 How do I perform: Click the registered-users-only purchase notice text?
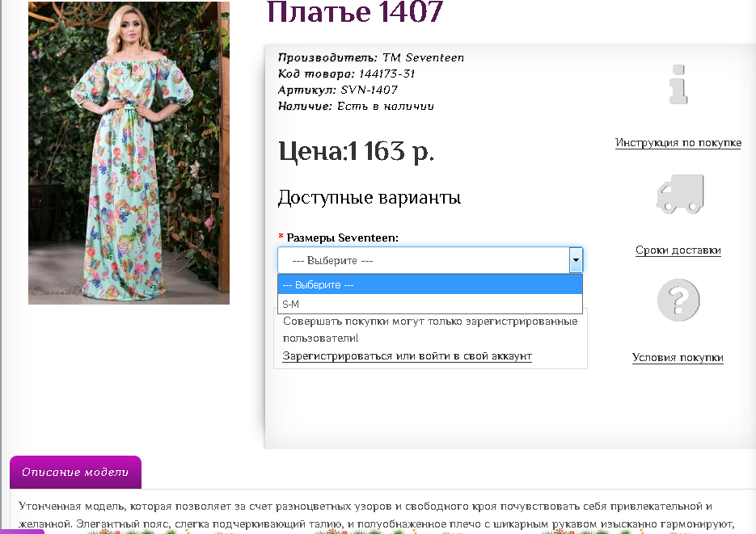coord(430,330)
